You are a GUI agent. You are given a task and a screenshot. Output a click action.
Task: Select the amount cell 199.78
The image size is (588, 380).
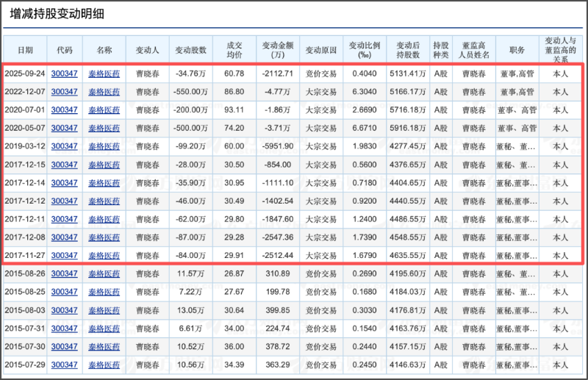[x=278, y=292]
